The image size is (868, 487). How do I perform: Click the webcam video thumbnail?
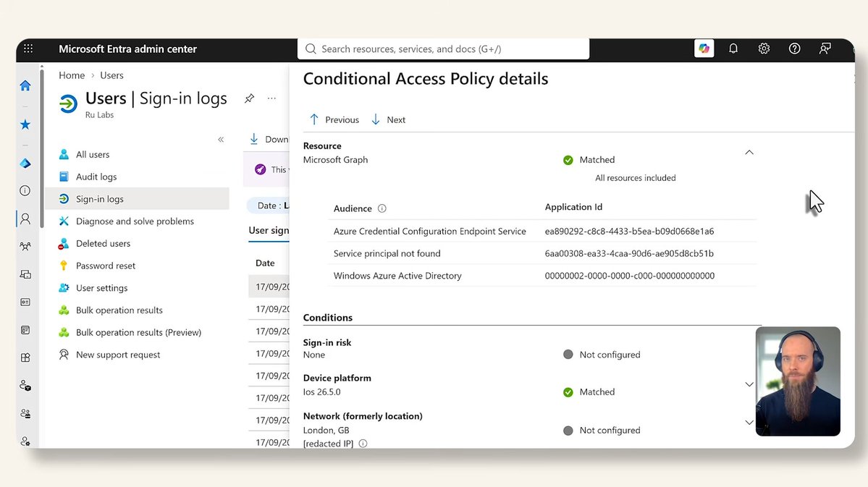point(798,381)
